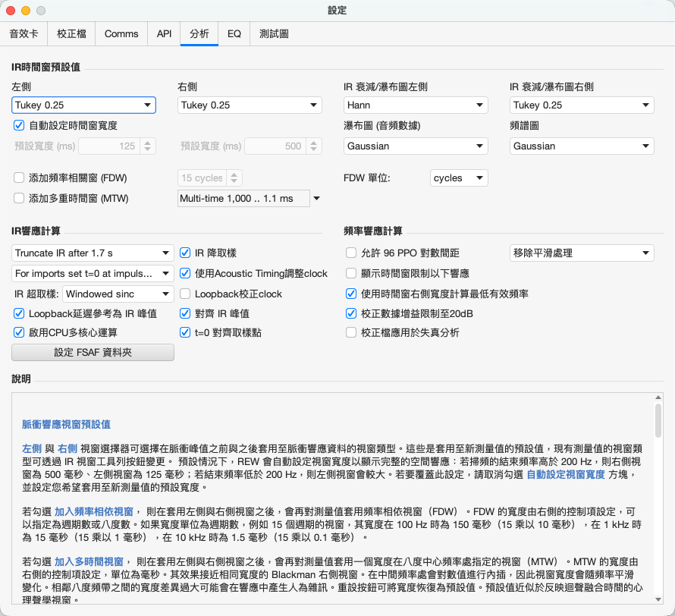Click the 加入頻率相依視窗 link
This screenshot has width=675, height=616.
coord(94,511)
